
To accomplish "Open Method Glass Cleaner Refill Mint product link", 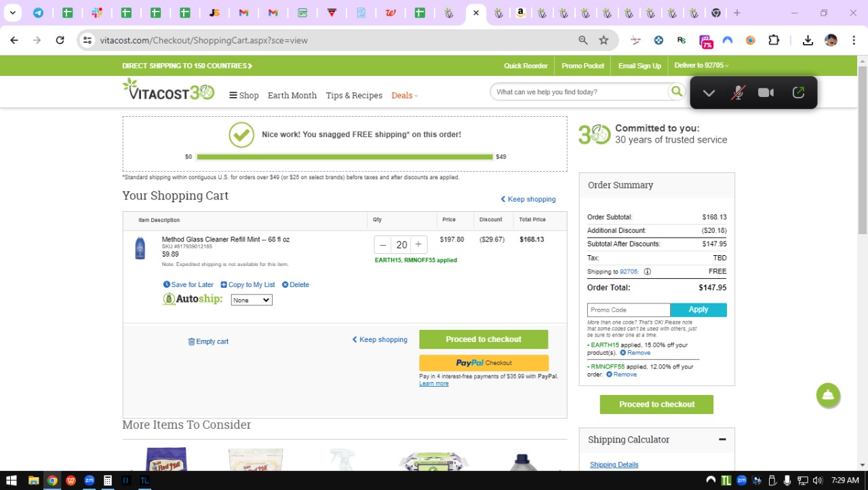I will (226, 240).
